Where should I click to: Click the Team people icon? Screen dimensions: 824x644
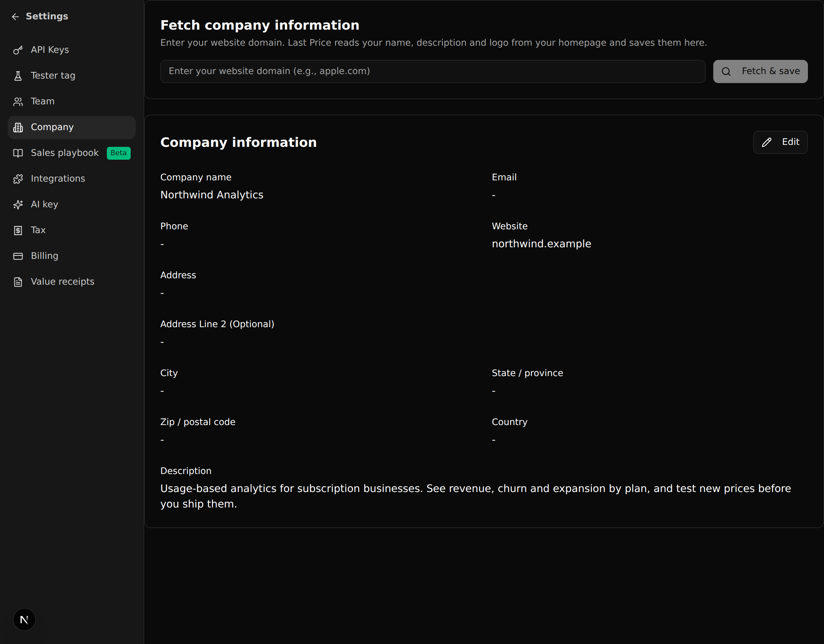(18, 101)
